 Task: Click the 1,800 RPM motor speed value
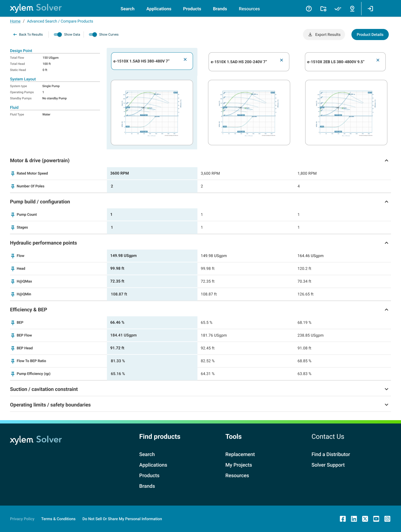click(x=307, y=173)
